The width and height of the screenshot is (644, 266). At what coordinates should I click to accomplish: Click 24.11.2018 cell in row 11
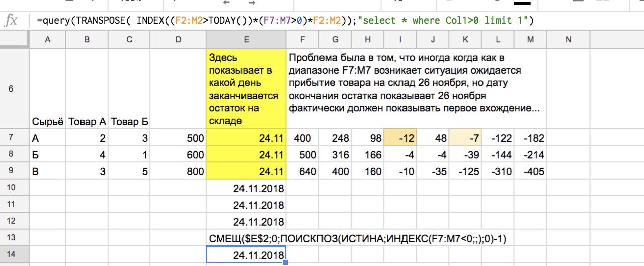pos(246,205)
